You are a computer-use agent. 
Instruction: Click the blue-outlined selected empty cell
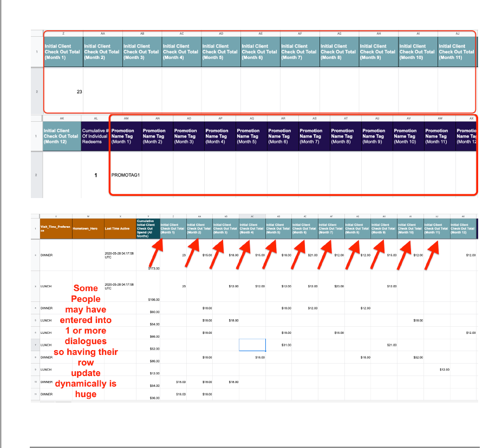(x=252, y=345)
